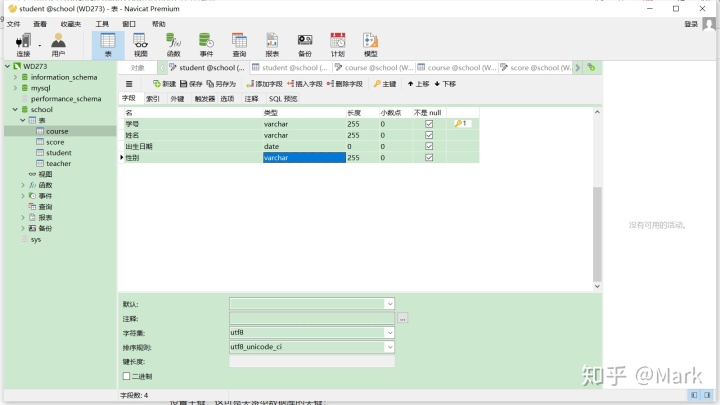The height and width of the screenshot is (405, 720).
Task: Open the Favorites (收藏夹) menu
Action: (x=71, y=24)
